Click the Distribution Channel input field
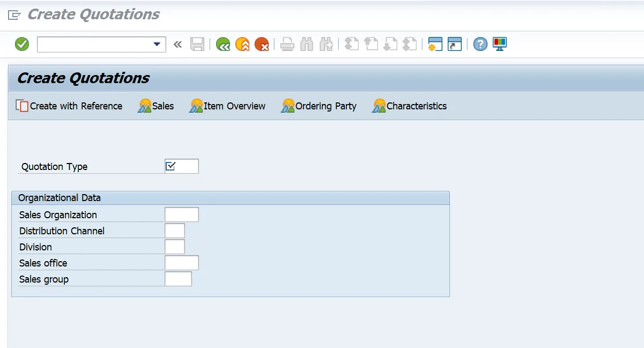Viewport: 644px width, 348px height. tap(175, 231)
